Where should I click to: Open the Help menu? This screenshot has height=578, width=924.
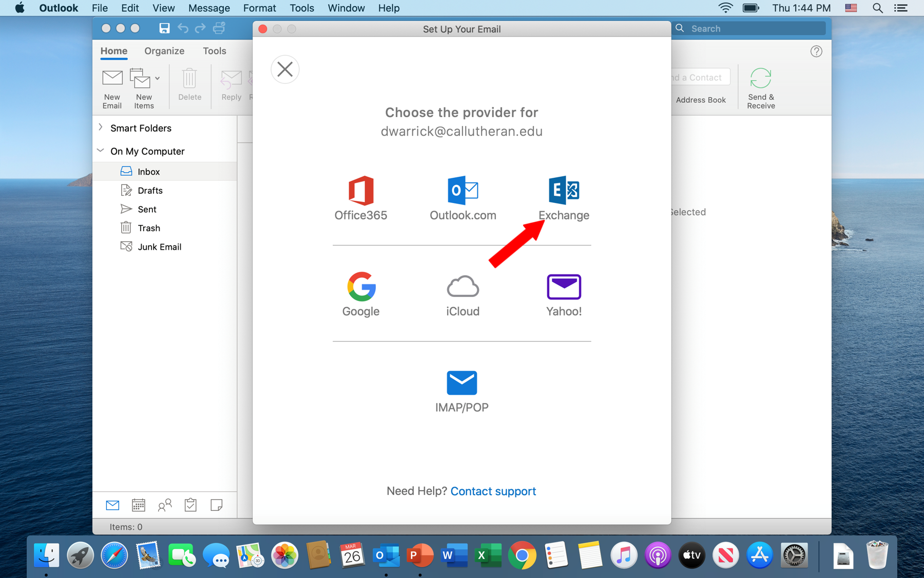389,8
